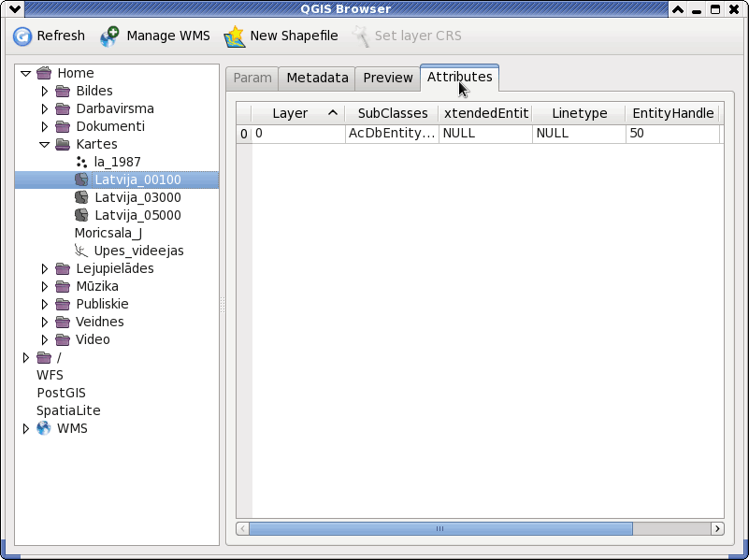Click the Home folder icon

pos(44,73)
